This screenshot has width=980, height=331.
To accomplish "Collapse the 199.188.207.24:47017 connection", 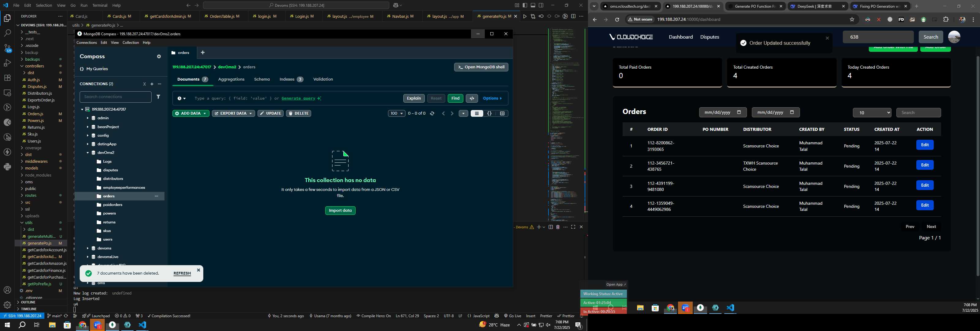I will coord(82,109).
